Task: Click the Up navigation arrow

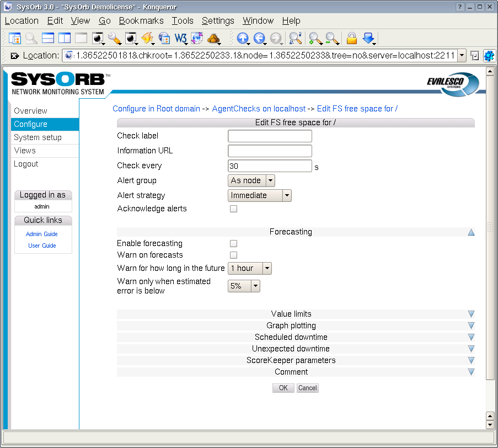Action: [243, 39]
